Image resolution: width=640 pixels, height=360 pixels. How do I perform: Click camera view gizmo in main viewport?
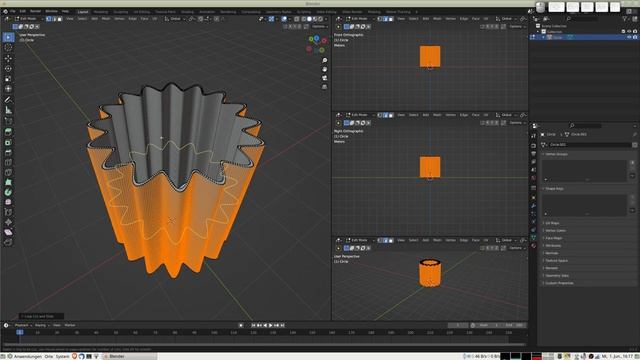pos(324,78)
